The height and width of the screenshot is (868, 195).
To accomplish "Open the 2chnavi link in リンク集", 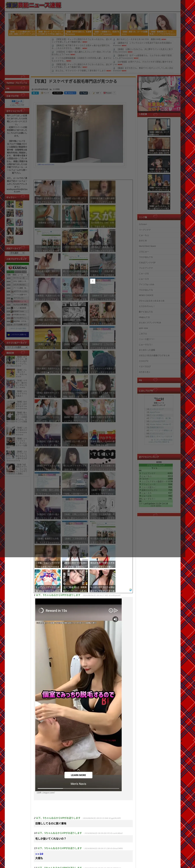I will pyautogui.click(x=143, y=224).
